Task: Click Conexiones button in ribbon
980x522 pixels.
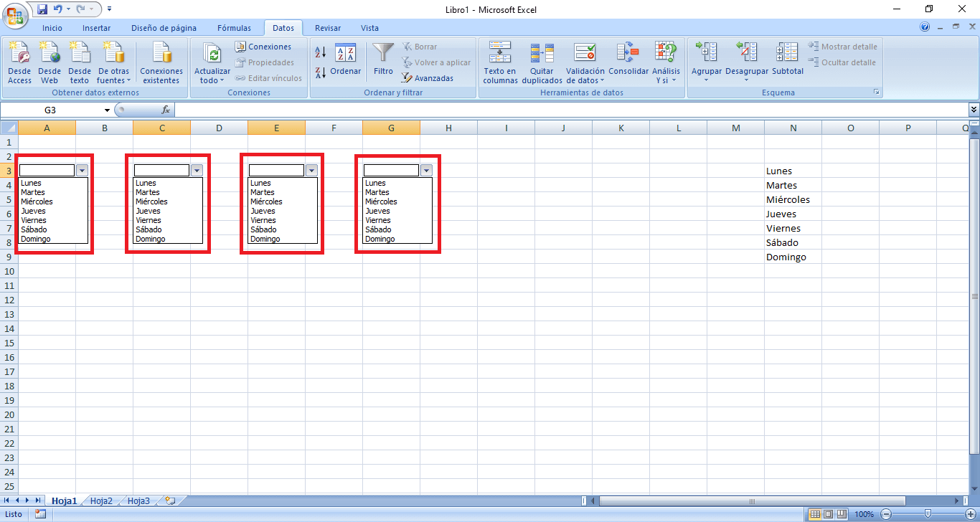Action: pyautogui.click(x=263, y=47)
